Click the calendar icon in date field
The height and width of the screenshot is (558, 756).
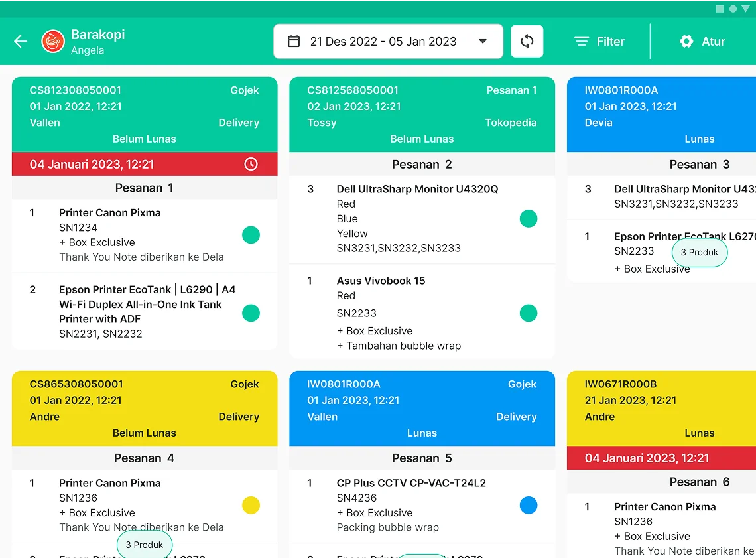pos(294,42)
